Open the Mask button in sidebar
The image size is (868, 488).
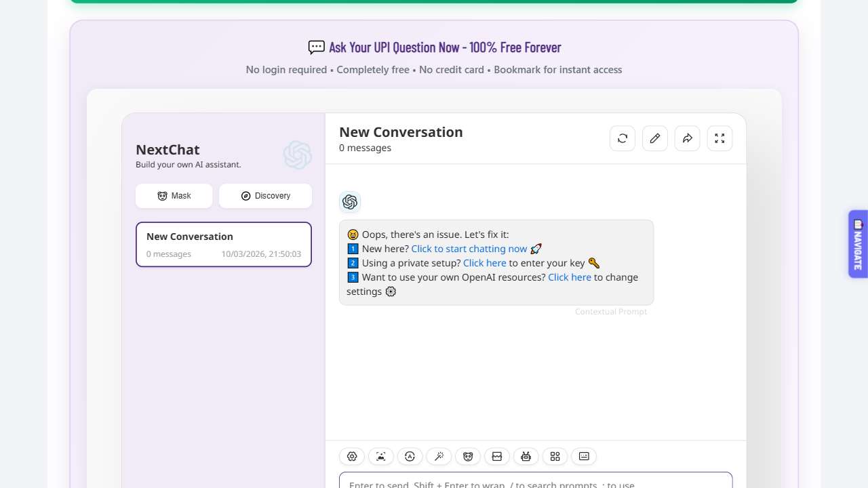coord(174,196)
